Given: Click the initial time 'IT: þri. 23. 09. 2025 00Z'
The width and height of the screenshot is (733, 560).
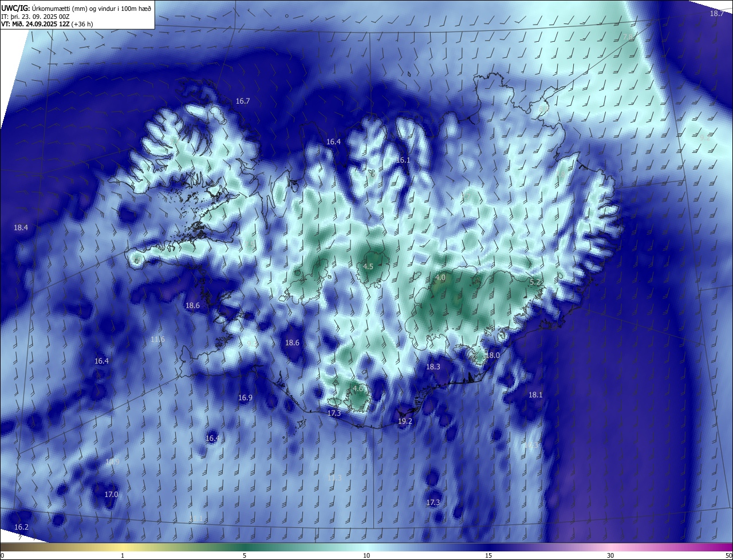Looking at the screenshot, I should pos(35,16).
